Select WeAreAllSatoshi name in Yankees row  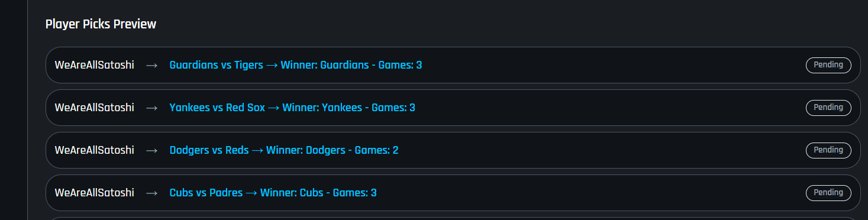[x=95, y=108]
